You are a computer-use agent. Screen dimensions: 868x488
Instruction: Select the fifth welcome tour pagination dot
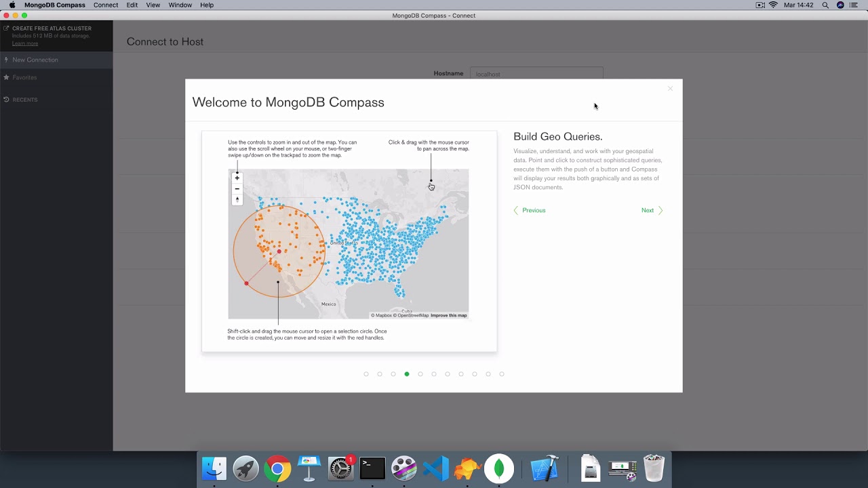[420, 374]
